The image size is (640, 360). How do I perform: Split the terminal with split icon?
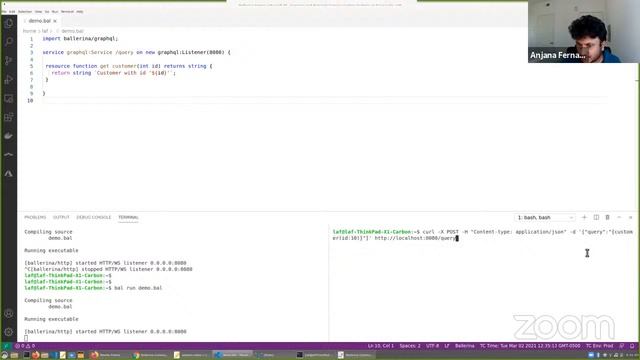[596, 218]
